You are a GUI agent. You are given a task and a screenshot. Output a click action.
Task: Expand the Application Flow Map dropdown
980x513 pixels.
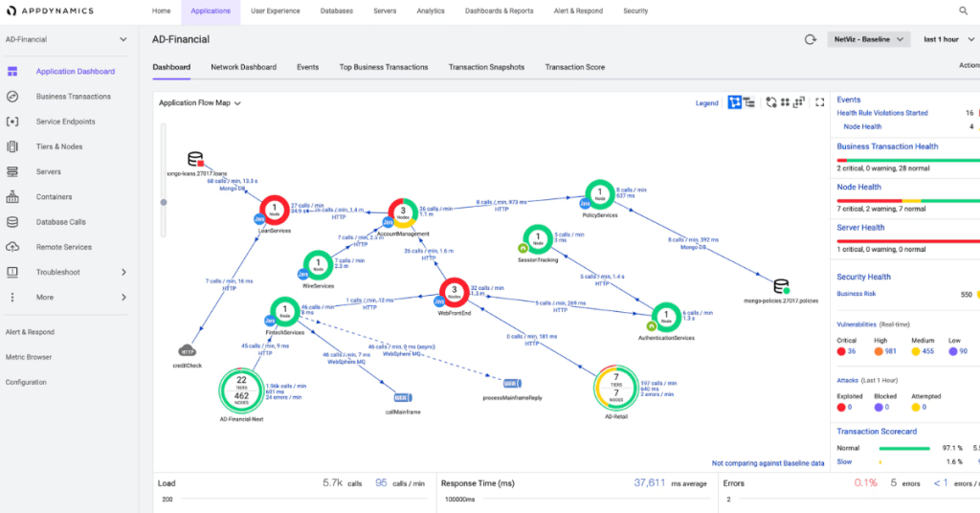click(200, 103)
